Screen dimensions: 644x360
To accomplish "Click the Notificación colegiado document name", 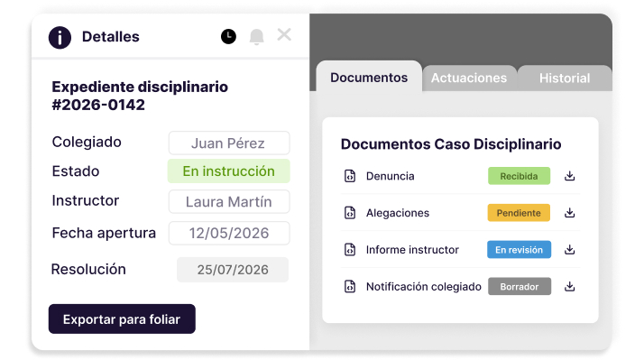I will coord(423,286).
